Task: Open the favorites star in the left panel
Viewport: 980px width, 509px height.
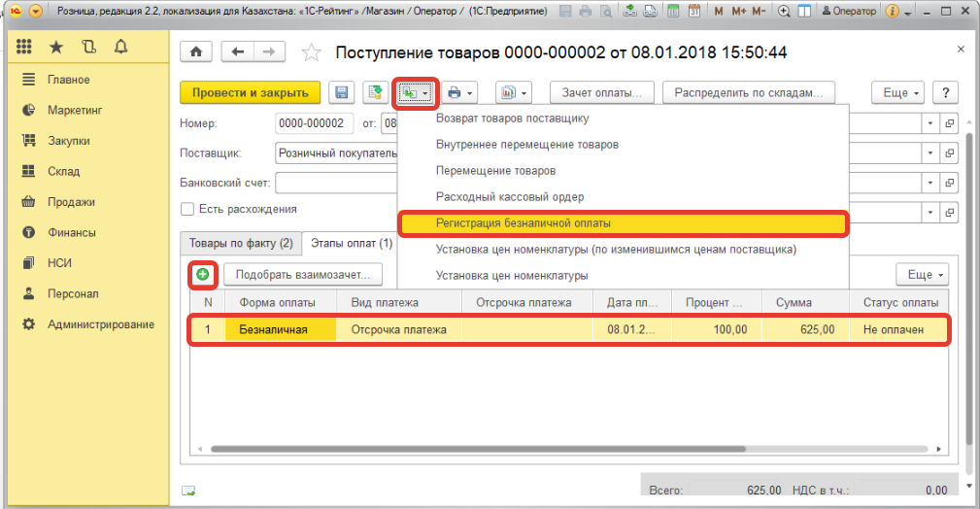Action: [x=56, y=47]
